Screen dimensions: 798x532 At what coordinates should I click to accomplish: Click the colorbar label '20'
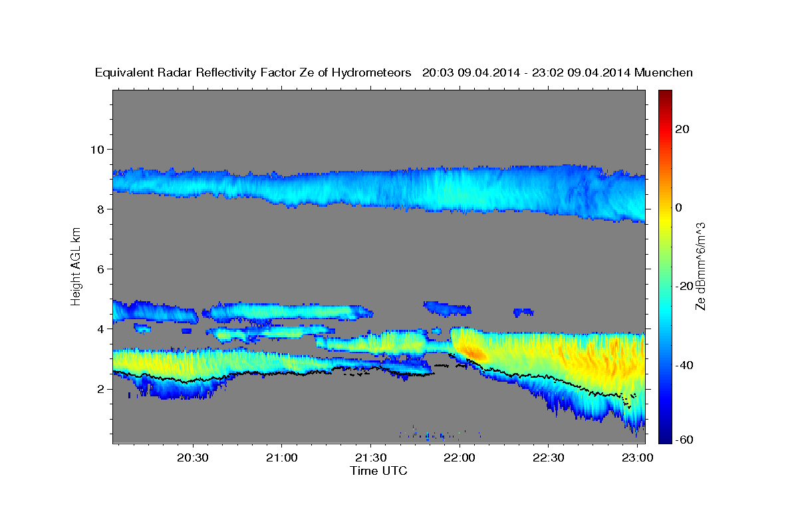[681, 129]
